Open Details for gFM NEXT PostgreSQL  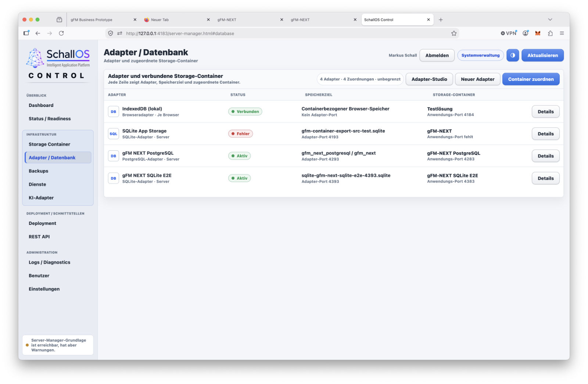tap(545, 156)
